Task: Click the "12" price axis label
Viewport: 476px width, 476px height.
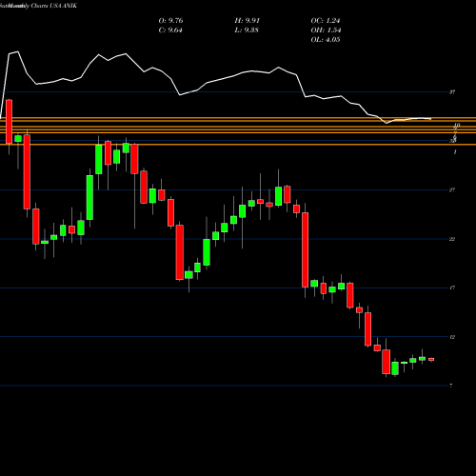Action: [452, 337]
